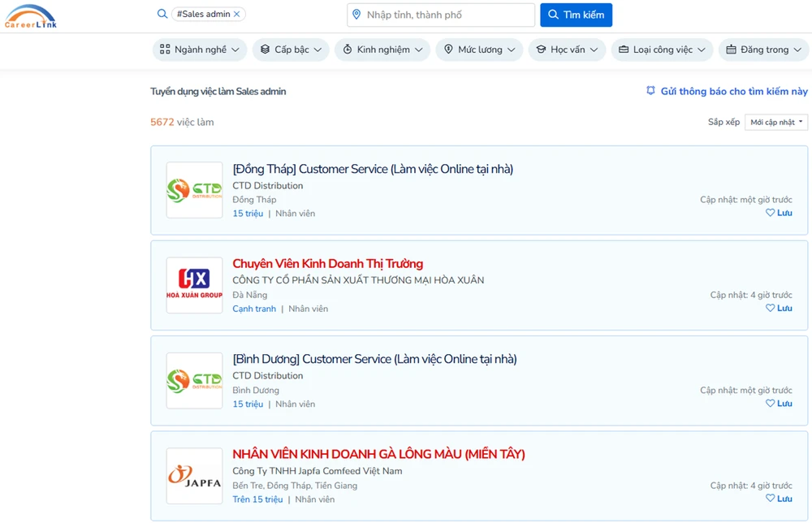Screen dimensions: 812x523
Task: Remove the Sales admin search tag
Action: (x=236, y=14)
